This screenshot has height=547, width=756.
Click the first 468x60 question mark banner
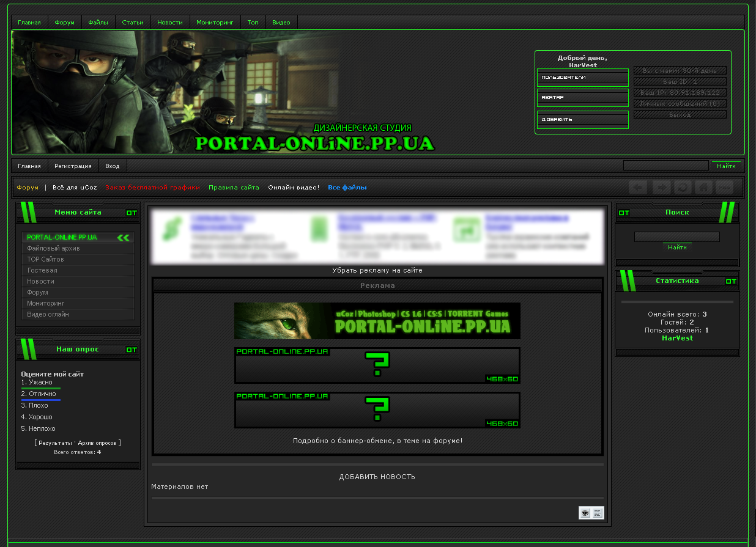pyautogui.click(x=377, y=365)
